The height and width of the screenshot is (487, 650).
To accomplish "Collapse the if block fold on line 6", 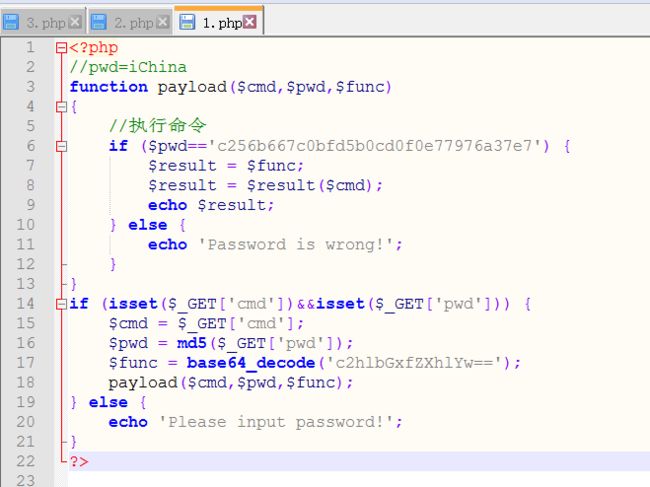I will [x=61, y=146].
